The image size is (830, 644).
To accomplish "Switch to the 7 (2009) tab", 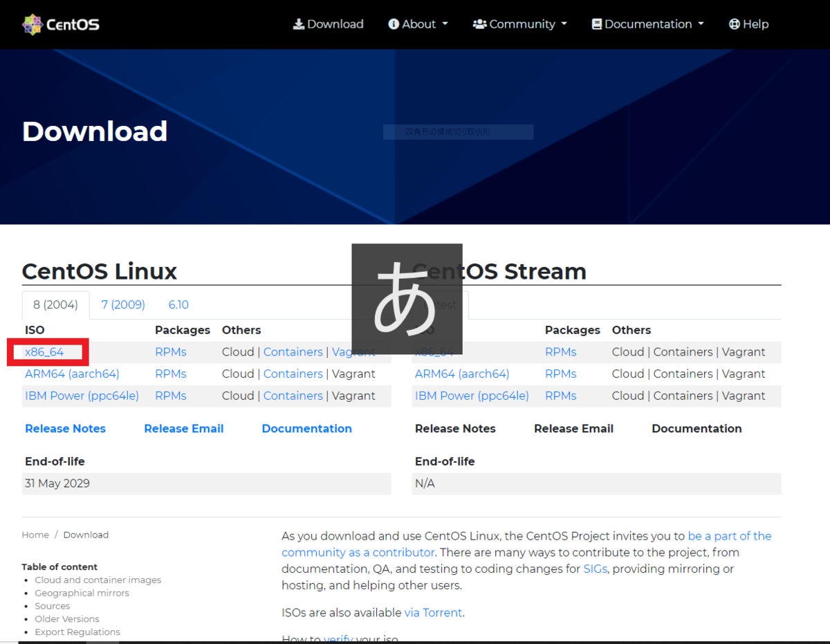I will pyautogui.click(x=123, y=305).
